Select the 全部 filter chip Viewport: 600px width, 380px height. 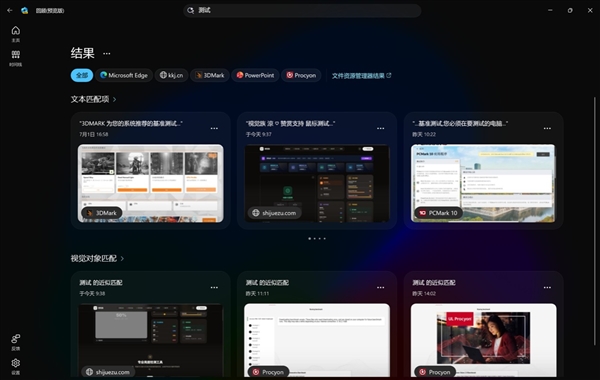pos(82,75)
